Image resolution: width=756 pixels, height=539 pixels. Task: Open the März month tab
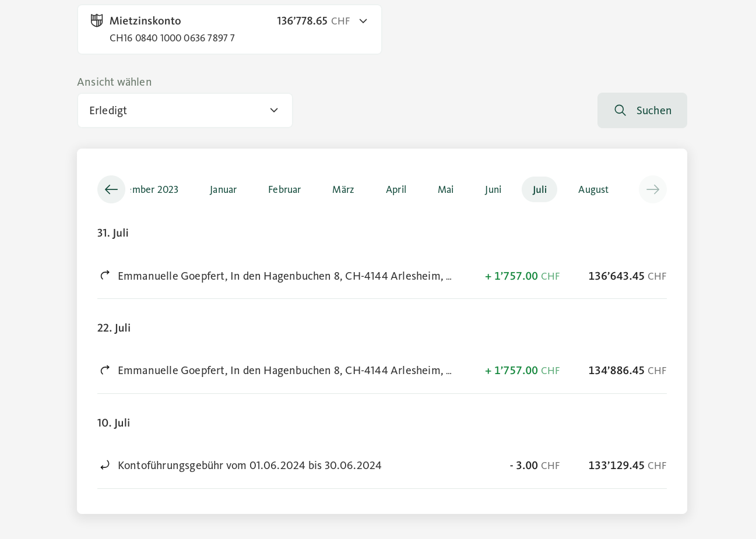[x=343, y=189]
